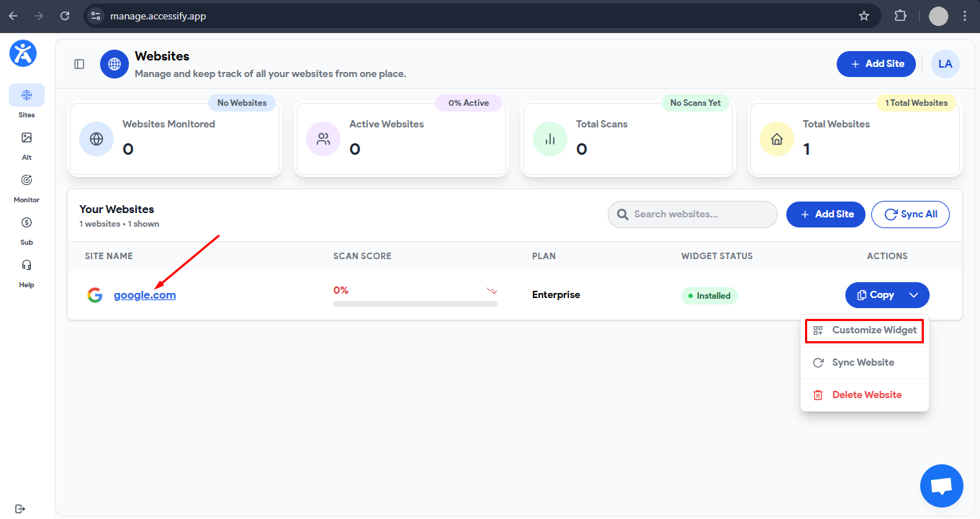This screenshot has height=519, width=980.
Task: Open the chat support bubble
Action: tap(941, 485)
